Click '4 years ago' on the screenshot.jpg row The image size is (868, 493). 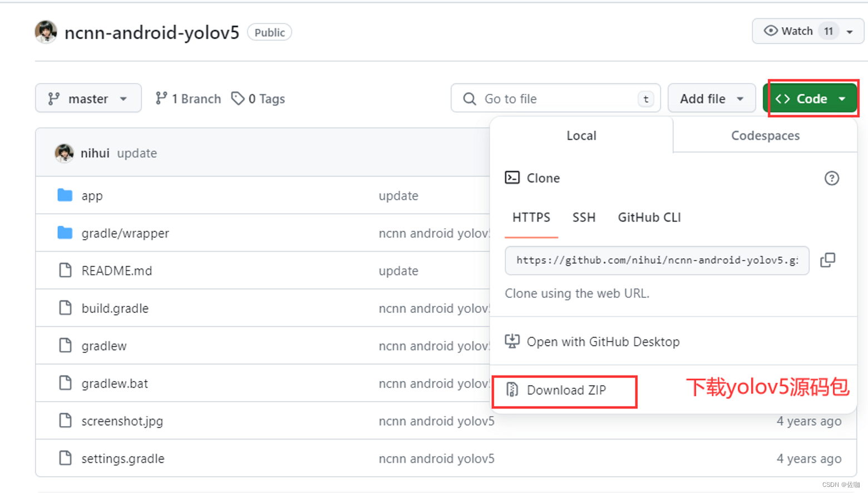pyautogui.click(x=809, y=421)
